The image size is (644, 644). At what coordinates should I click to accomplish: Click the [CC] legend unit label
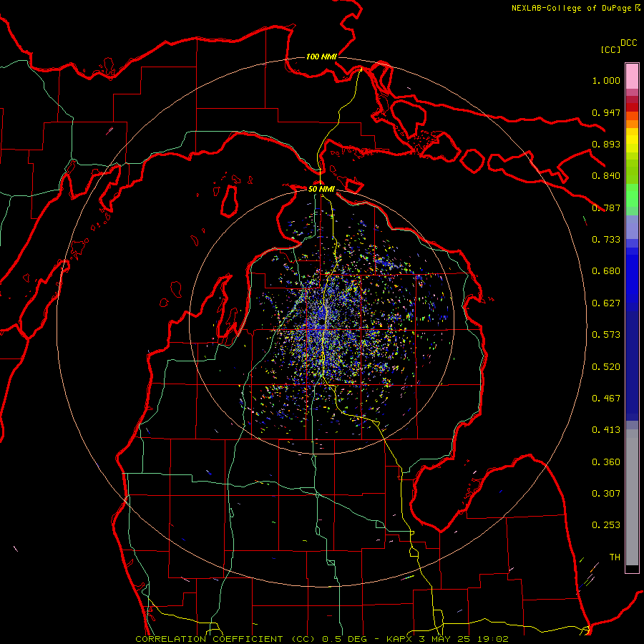click(x=610, y=49)
